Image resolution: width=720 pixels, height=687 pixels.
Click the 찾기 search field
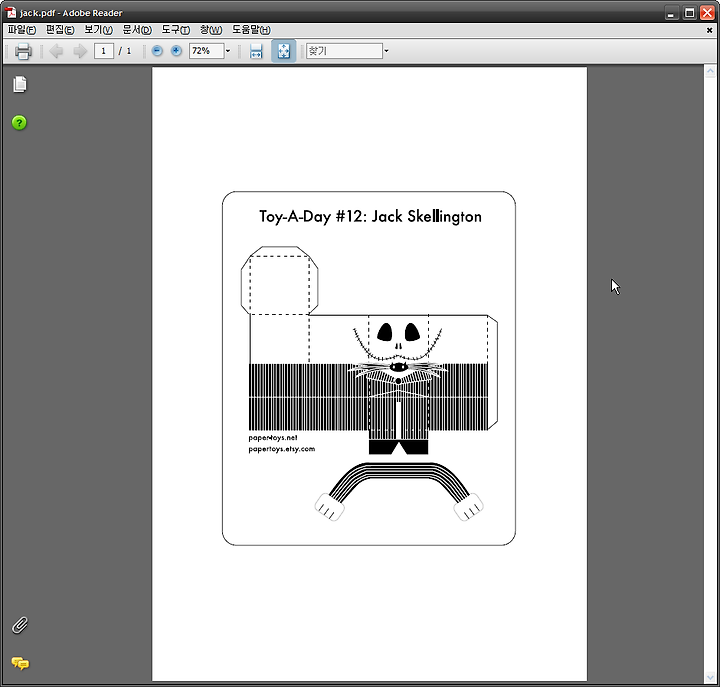(344, 51)
